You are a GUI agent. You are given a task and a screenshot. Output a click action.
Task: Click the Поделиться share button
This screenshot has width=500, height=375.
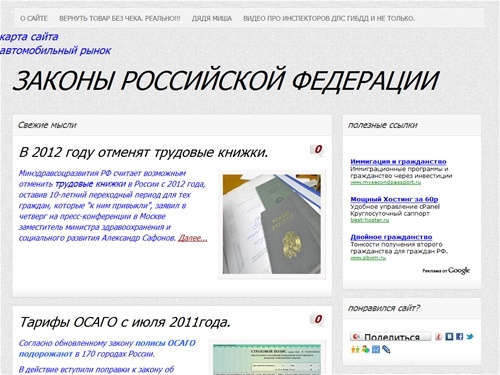[x=390, y=337]
